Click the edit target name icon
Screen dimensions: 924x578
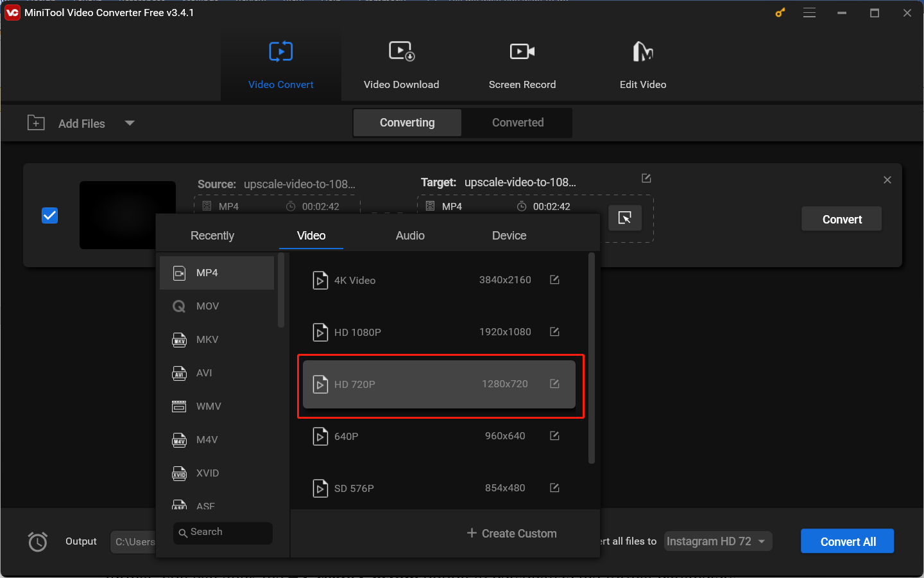[646, 178]
